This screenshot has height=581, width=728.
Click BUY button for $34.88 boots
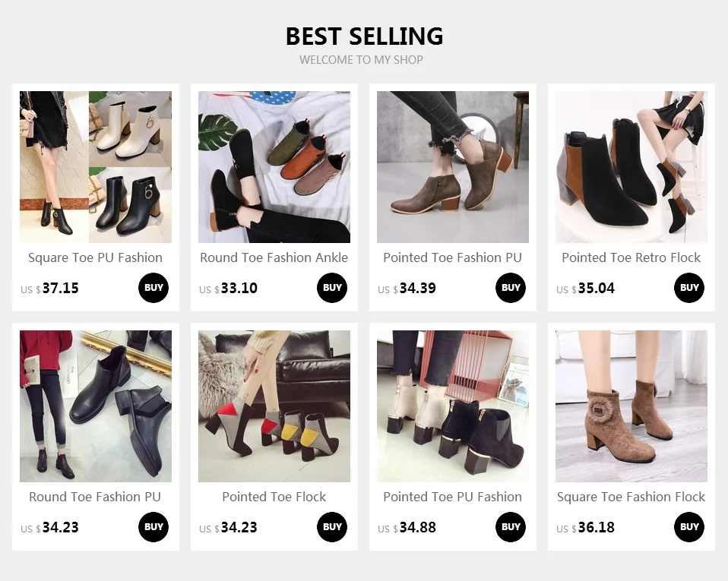[511, 527]
